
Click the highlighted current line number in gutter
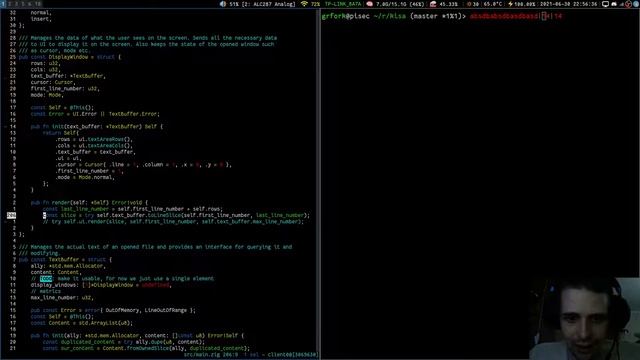[11, 215]
